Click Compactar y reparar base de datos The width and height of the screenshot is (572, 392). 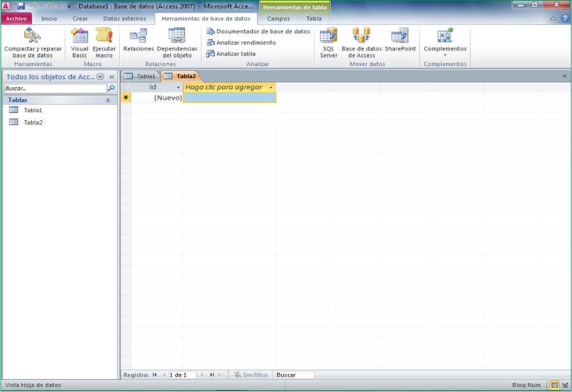click(x=33, y=43)
